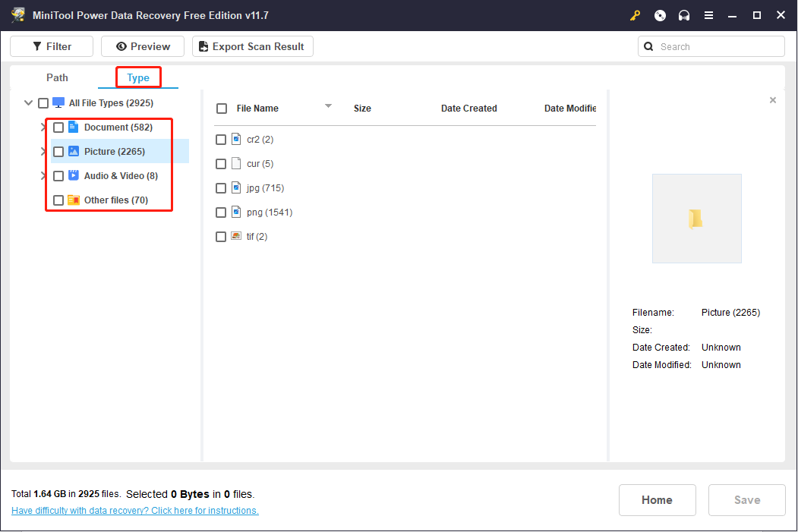Click the folder preview thumbnail
Screen dimensions: 798x532
point(697,219)
